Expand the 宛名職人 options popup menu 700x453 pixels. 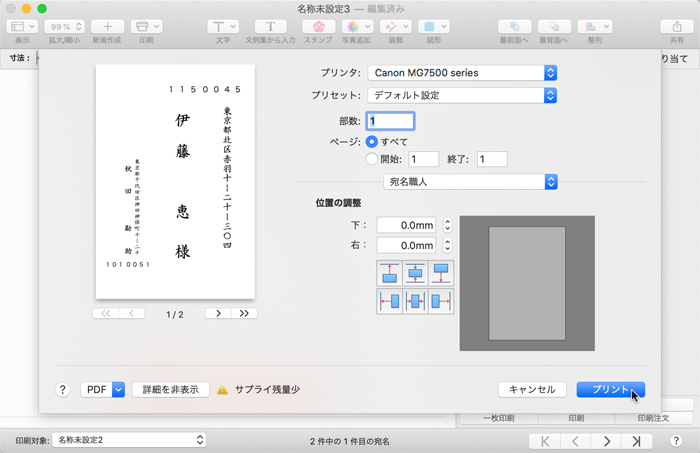tap(470, 181)
